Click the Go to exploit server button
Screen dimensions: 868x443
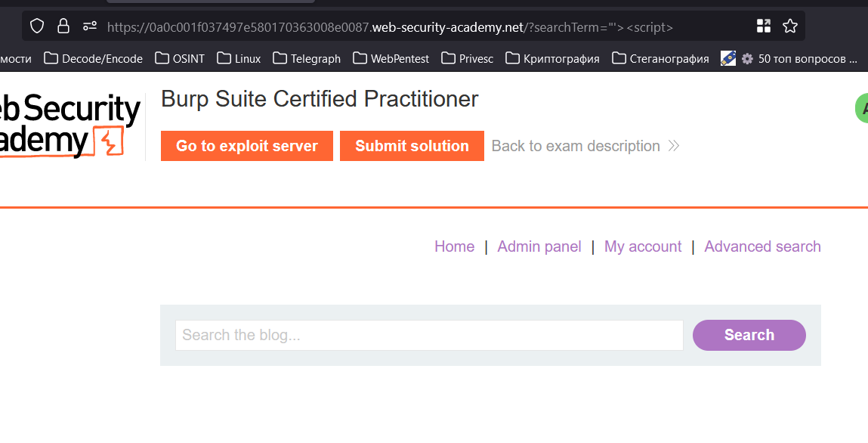[x=247, y=146]
